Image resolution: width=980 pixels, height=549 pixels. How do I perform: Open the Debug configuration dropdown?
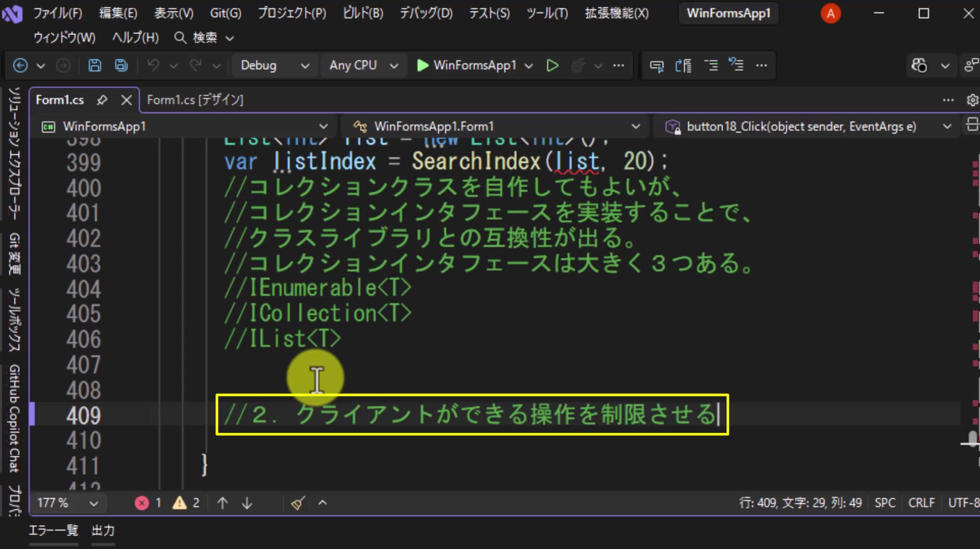point(275,65)
